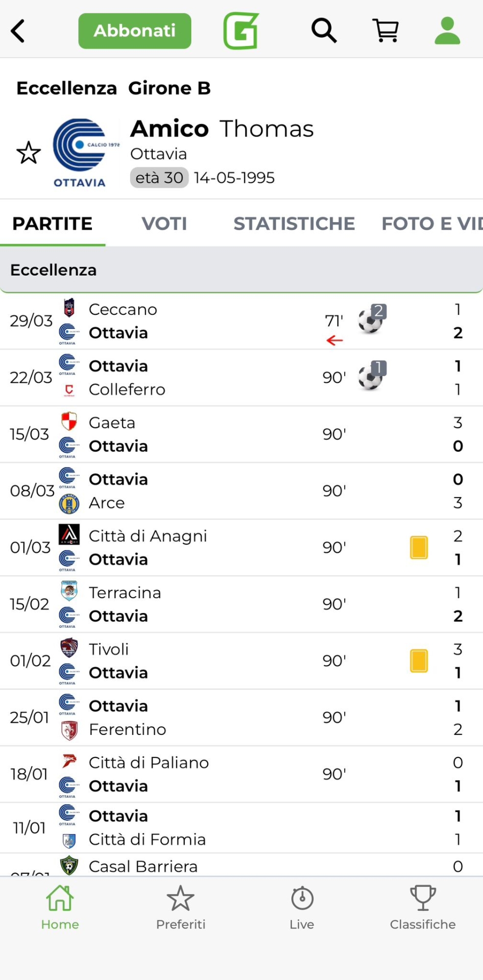Open the user profile icon
Viewport: 483px width, 980px height.
point(447,31)
